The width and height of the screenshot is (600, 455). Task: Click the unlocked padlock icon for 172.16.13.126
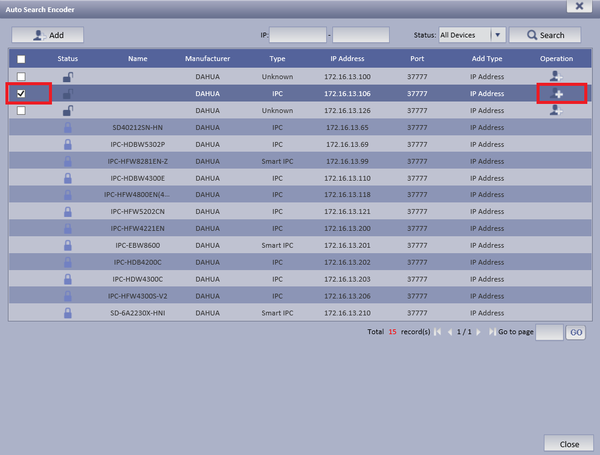coord(68,111)
